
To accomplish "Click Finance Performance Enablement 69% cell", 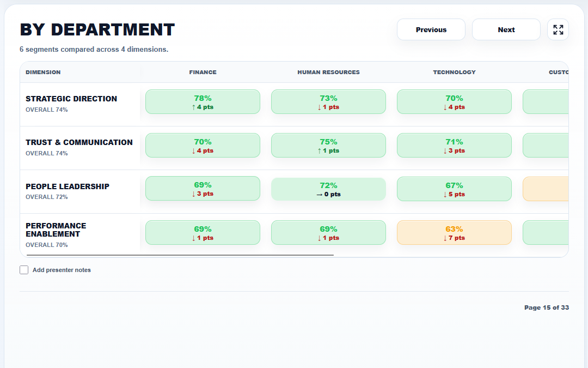I will (203, 232).
